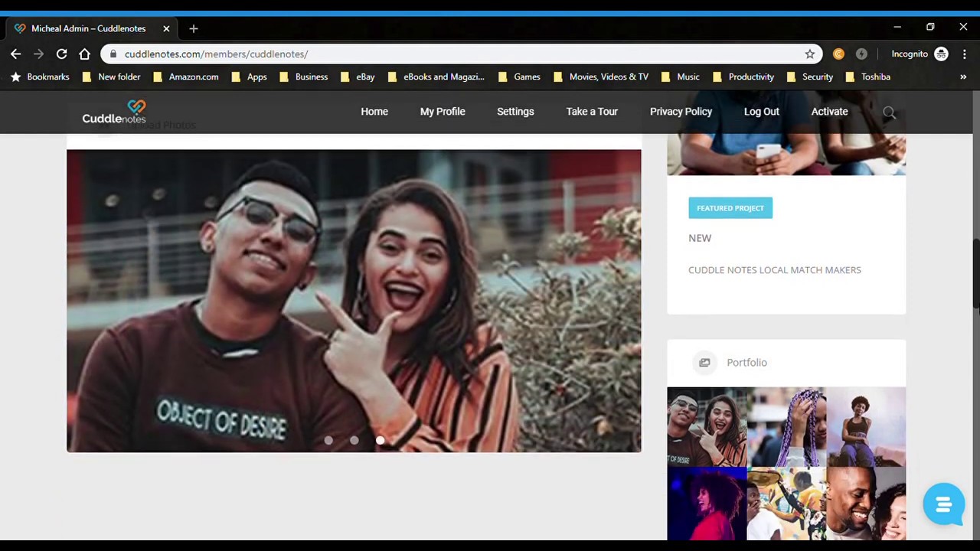The image size is (980, 551).
Task: Select third slider dot
Action: (380, 440)
